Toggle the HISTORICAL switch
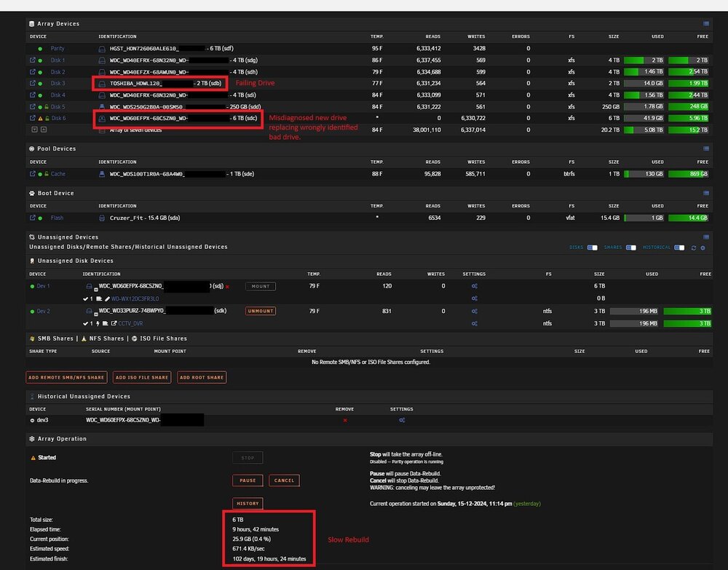 [679, 248]
